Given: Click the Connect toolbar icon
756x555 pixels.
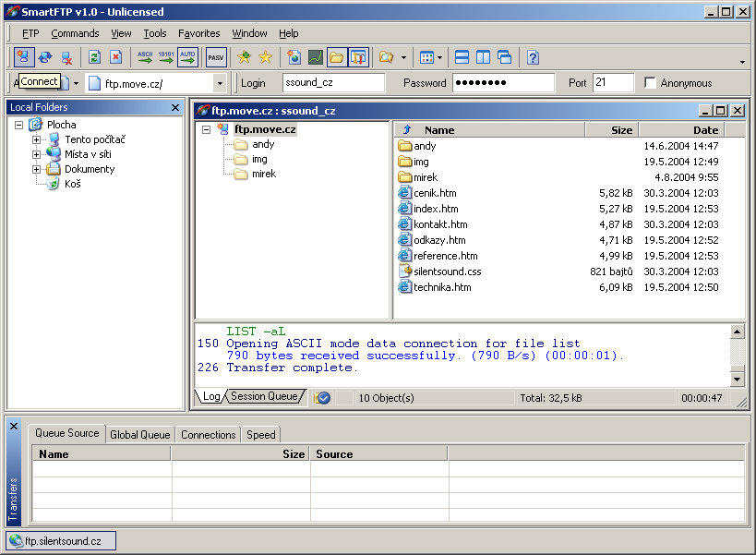Looking at the screenshot, I should (23, 57).
